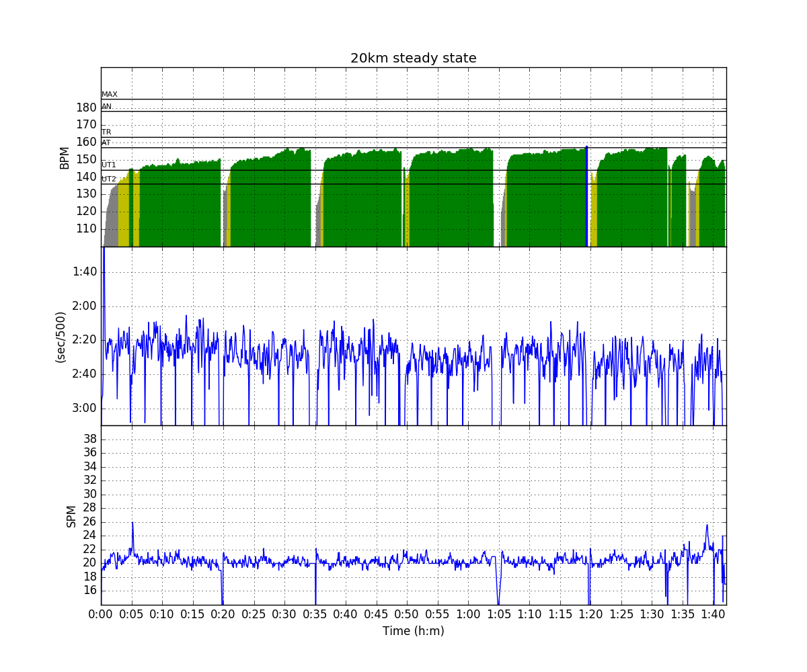This screenshot has width=807, height=672.
Task: Select the AT zone label
Action: pos(106,143)
